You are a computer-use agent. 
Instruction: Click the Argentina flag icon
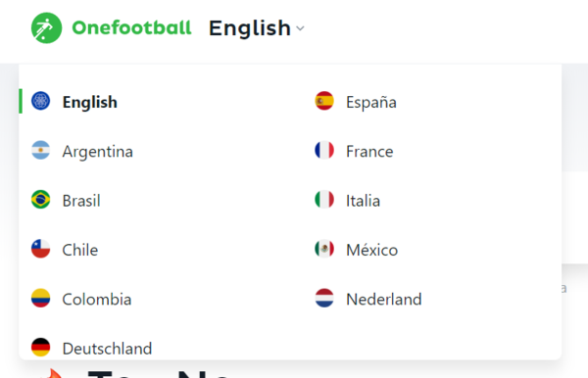coord(40,150)
